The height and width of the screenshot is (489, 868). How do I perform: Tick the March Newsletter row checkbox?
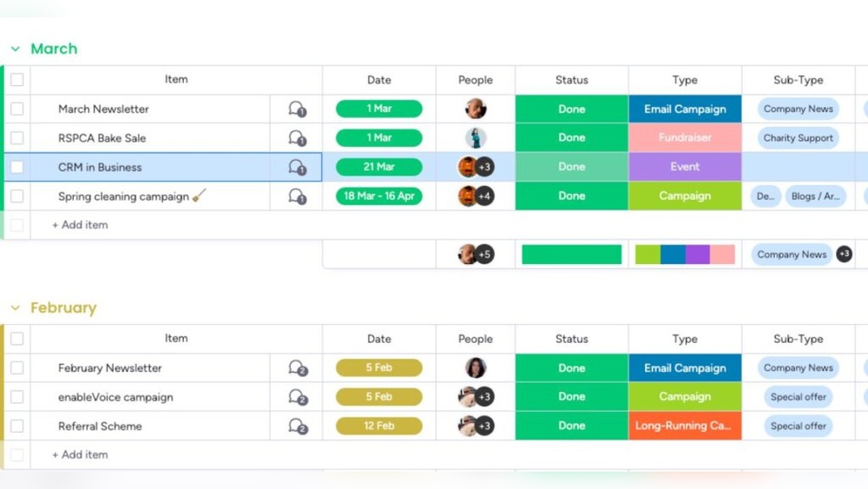(17, 109)
